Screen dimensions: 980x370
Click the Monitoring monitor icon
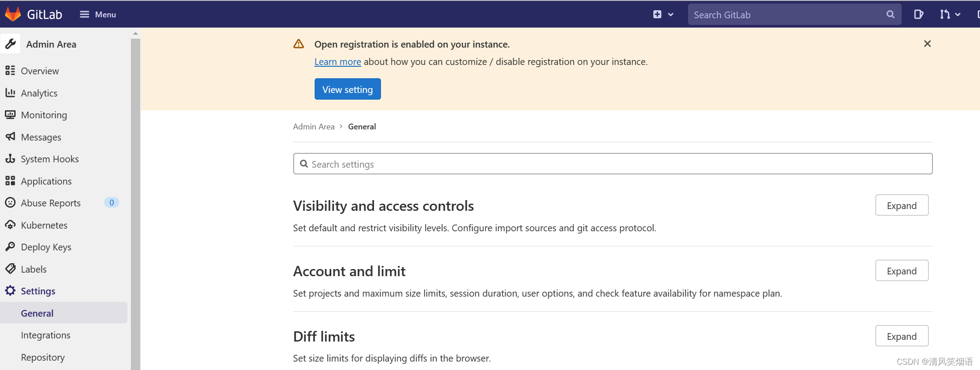(10, 115)
